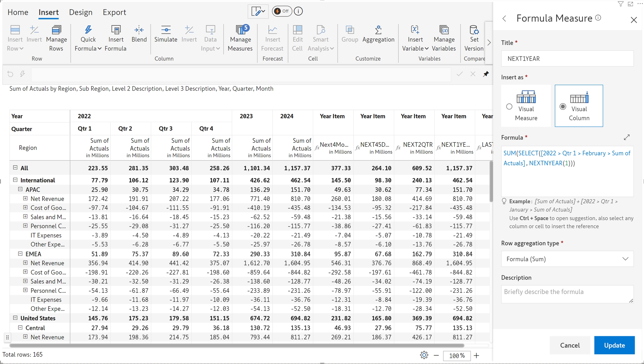The image size is (644, 364).
Task: Click zoom in plus button
Action: pos(477,356)
